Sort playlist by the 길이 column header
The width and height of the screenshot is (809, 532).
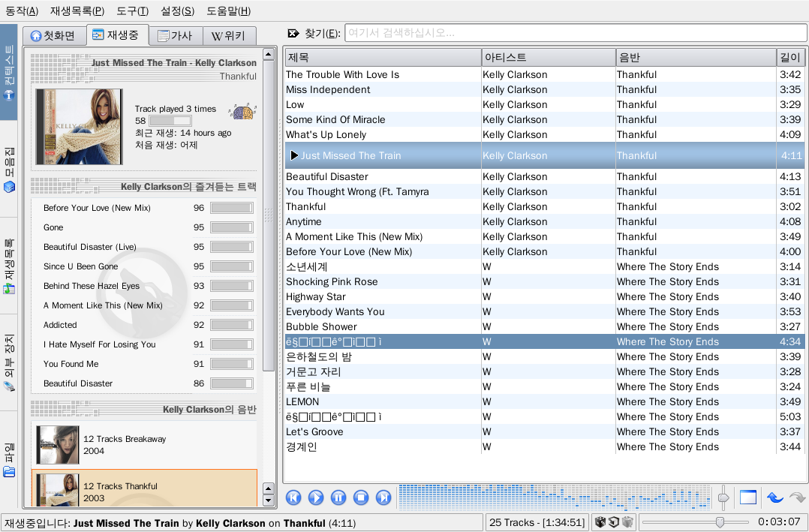point(790,57)
